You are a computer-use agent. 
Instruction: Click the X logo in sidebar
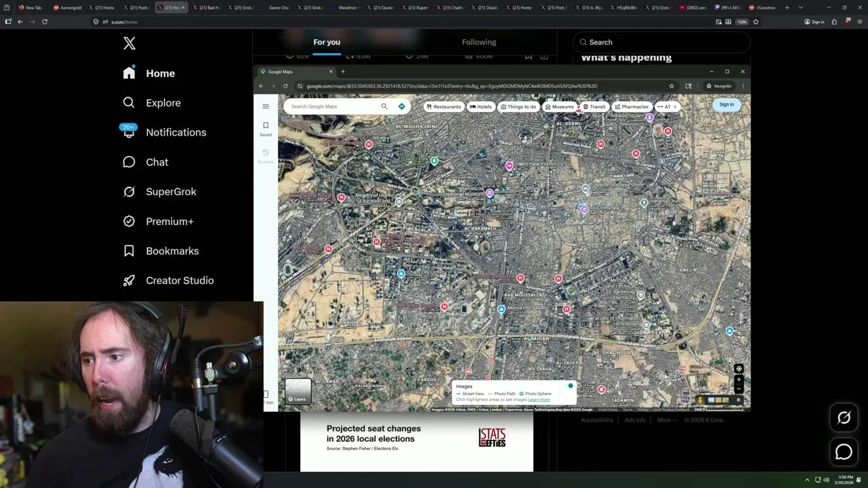pyautogui.click(x=130, y=43)
